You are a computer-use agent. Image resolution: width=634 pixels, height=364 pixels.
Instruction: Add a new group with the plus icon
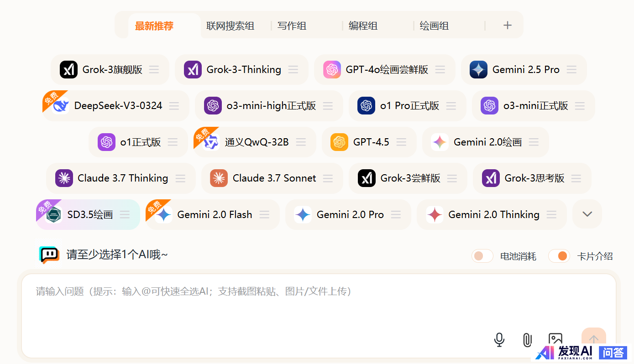pyautogui.click(x=508, y=25)
